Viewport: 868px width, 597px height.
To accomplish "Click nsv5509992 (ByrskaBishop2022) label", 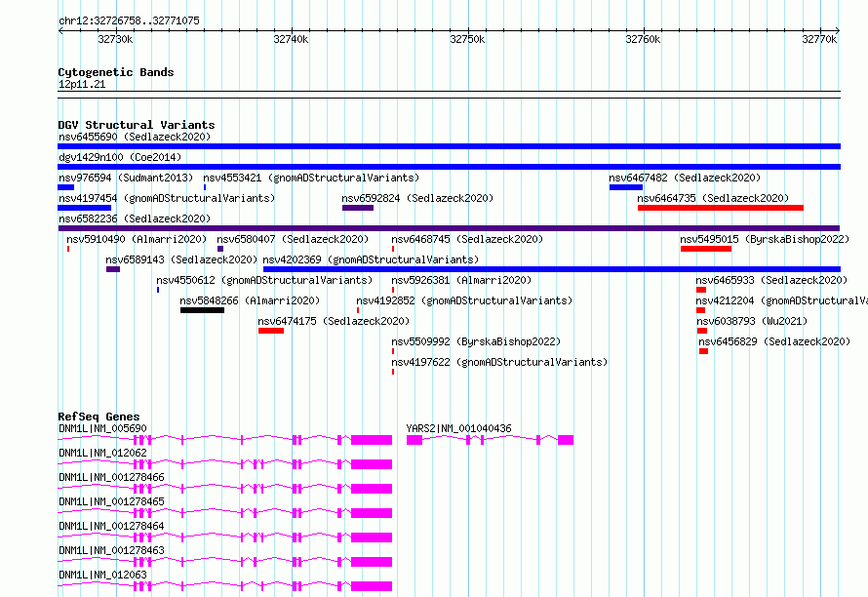I will [476, 341].
